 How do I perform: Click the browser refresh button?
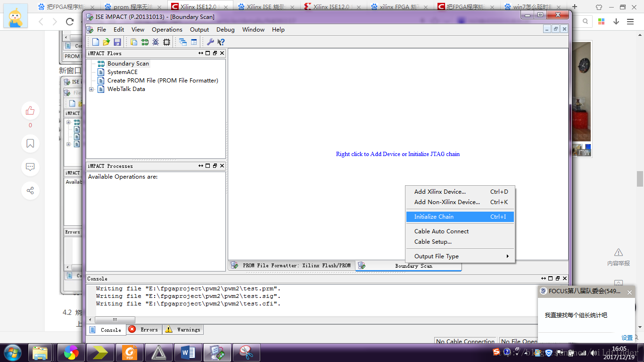[70, 22]
